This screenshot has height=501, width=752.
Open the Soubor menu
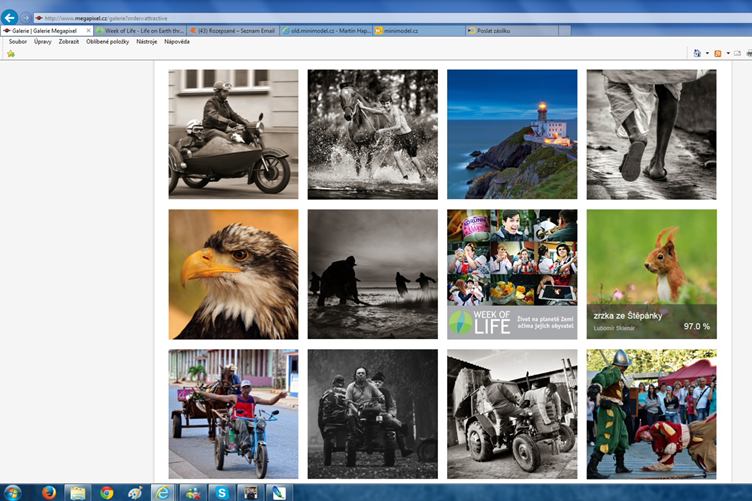tap(18, 42)
